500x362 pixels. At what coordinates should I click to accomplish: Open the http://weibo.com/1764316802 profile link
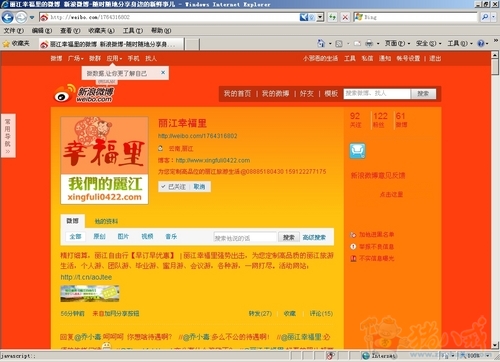[197, 136]
